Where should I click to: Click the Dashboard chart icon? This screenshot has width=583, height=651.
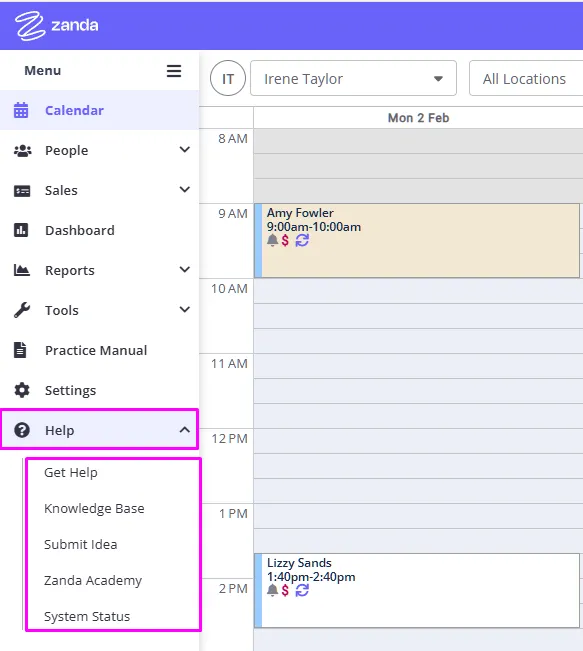pyautogui.click(x=21, y=230)
